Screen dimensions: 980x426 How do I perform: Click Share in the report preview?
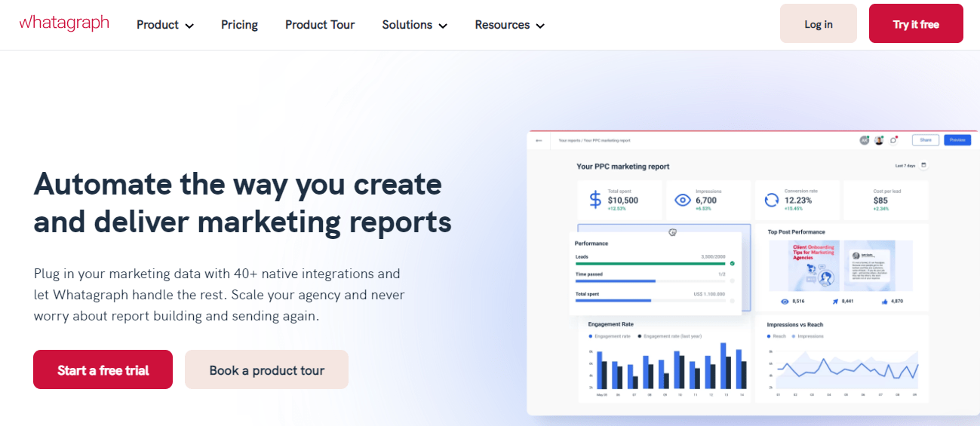925,140
